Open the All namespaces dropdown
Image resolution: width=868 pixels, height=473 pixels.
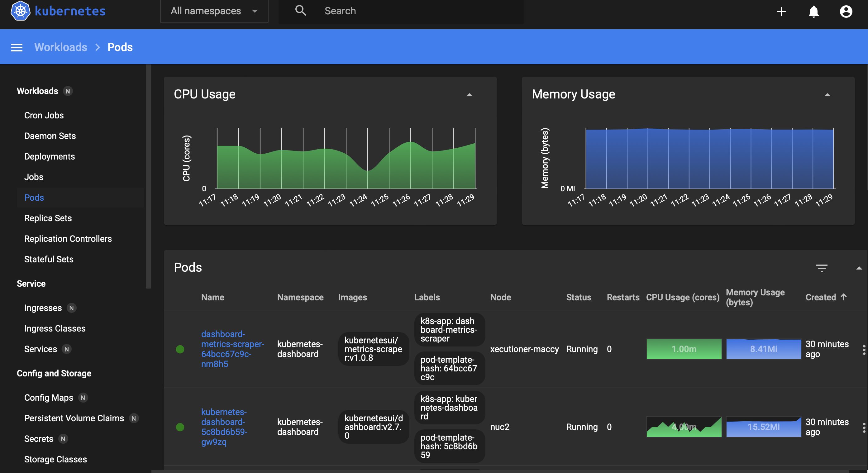coord(214,11)
